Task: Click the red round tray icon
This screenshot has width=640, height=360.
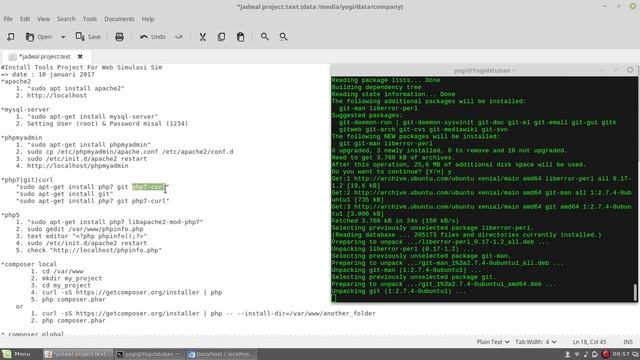Action: pos(605,354)
